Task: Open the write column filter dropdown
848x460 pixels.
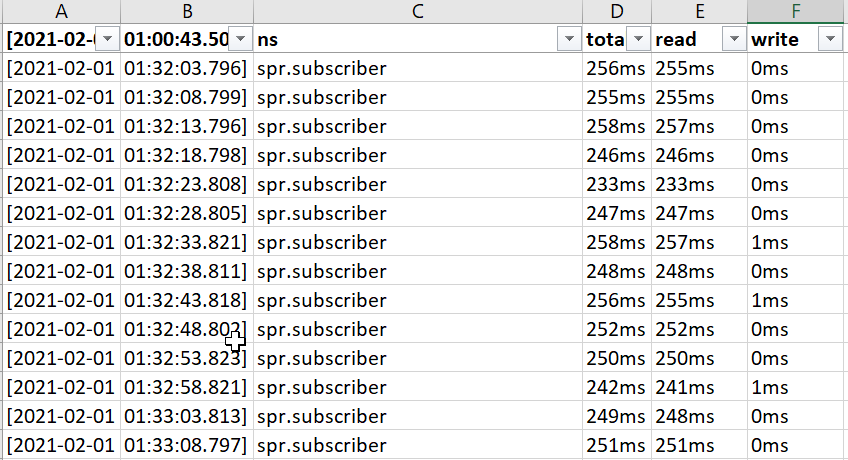Action: pyautogui.click(x=830, y=39)
